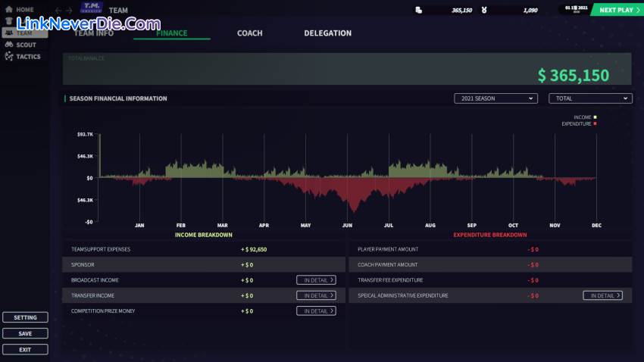Viewport: 644px width, 362px height.
Task: Open the 2021 Season dropdown
Action: (496, 98)
